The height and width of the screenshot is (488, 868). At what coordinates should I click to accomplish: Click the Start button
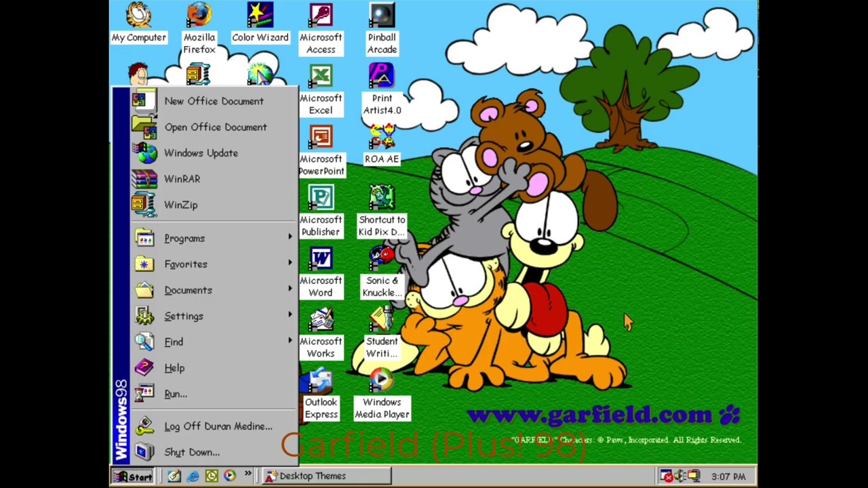pos(133,476)
